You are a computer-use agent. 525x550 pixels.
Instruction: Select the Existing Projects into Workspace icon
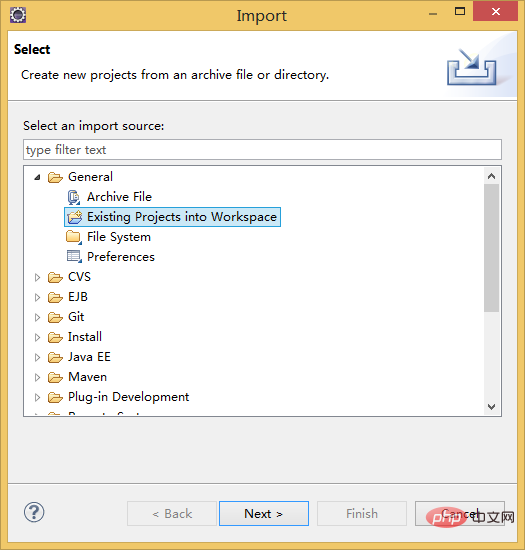tap(74, 217)
